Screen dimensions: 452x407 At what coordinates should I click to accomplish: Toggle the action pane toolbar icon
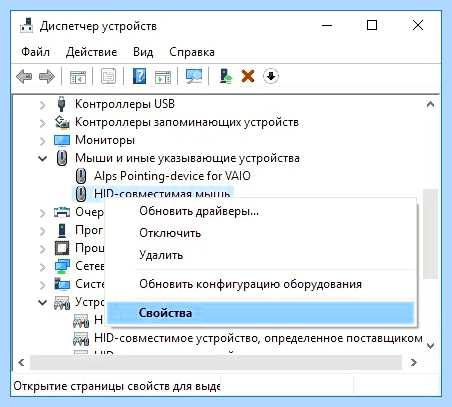[163, 77]
